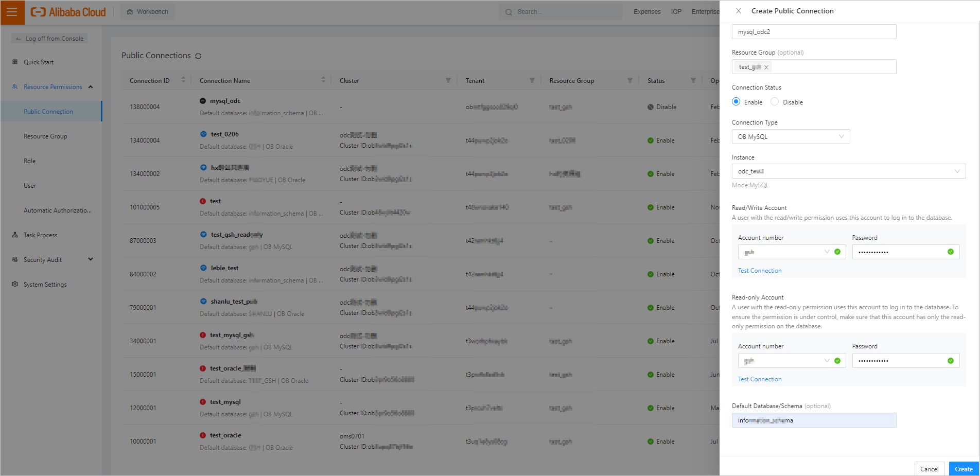
Task: Click the System Settings gear icon
Action: coord(15,284)
